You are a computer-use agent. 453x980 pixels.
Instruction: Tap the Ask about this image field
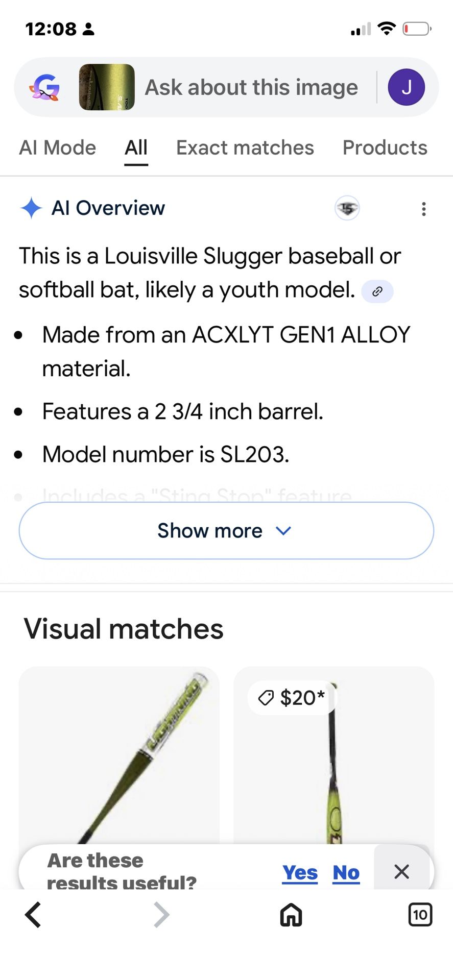pos(251,87)
